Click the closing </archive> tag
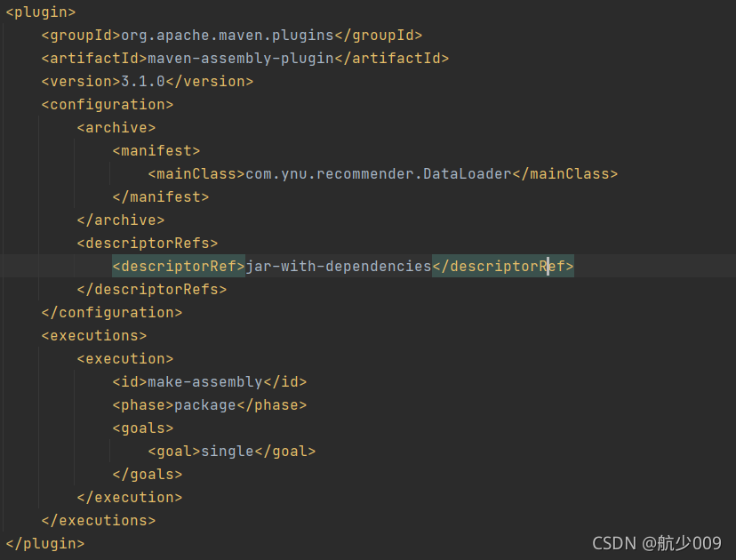The width and height of the screenshot is (736, 560). (121, 220)
